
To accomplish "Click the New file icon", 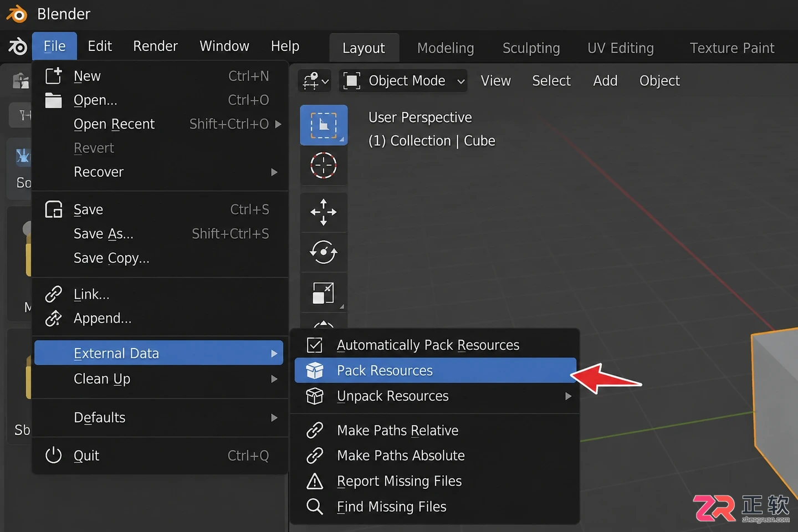I will 53,76.
